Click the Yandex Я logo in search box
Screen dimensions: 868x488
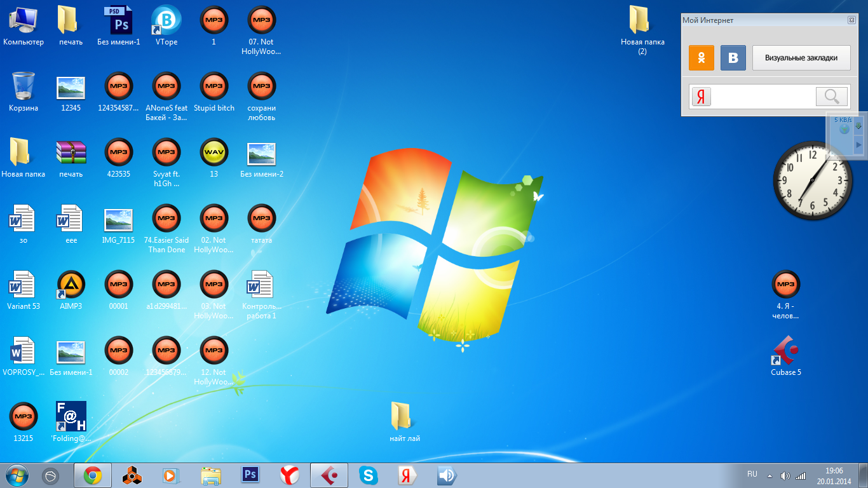702,97
